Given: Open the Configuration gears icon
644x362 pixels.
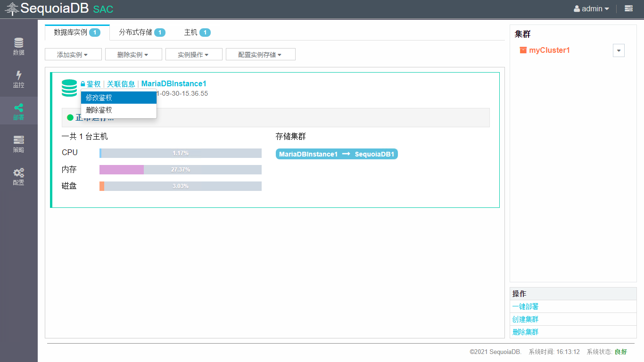Looking at the screenshot, I should [18, 176].
